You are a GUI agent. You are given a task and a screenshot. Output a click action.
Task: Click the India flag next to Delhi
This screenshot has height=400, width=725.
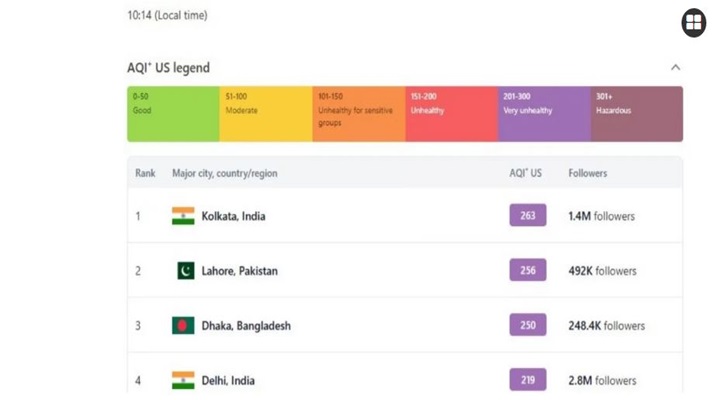[183, 380]
